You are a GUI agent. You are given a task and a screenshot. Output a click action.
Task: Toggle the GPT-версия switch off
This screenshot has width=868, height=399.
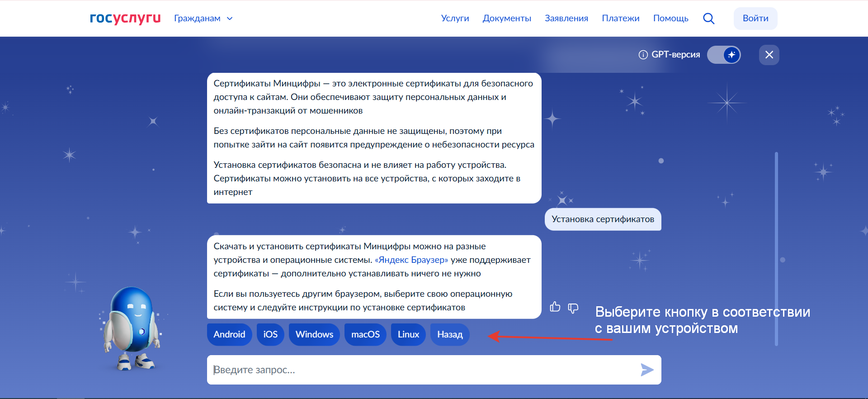point(724,55)
